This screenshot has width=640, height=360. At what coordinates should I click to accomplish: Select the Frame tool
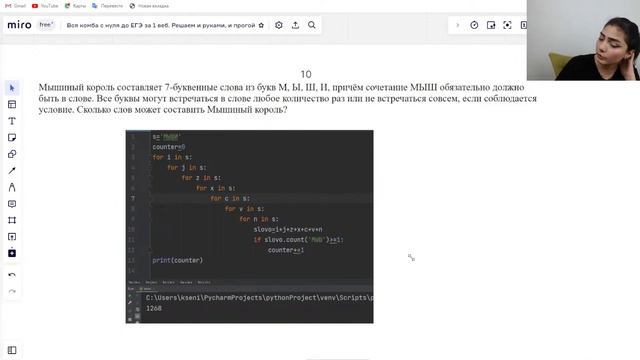tap(12, 220)
